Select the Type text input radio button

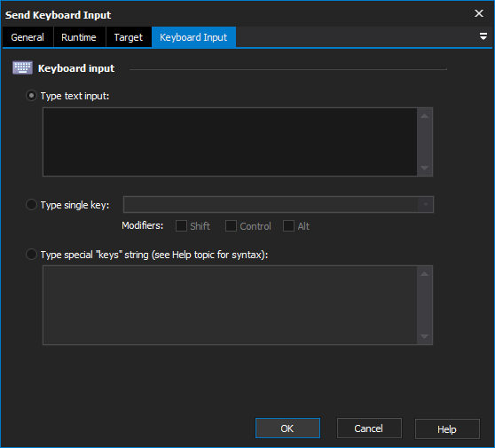31,95
